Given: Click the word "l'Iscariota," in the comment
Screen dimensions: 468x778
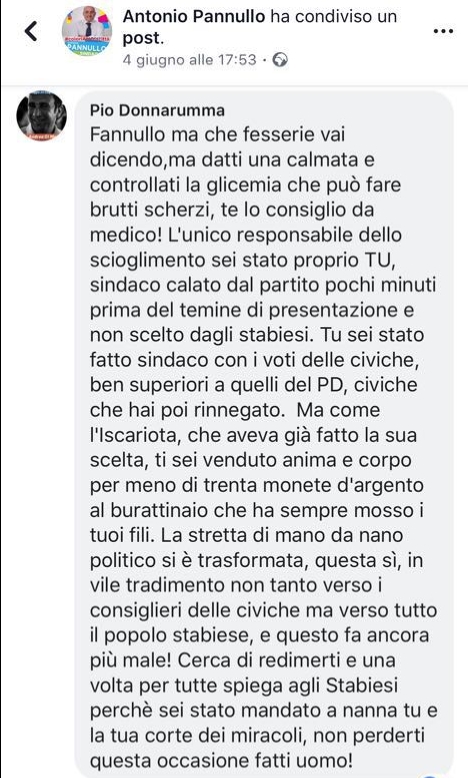Looking at the screenshot, I should 136,435.
